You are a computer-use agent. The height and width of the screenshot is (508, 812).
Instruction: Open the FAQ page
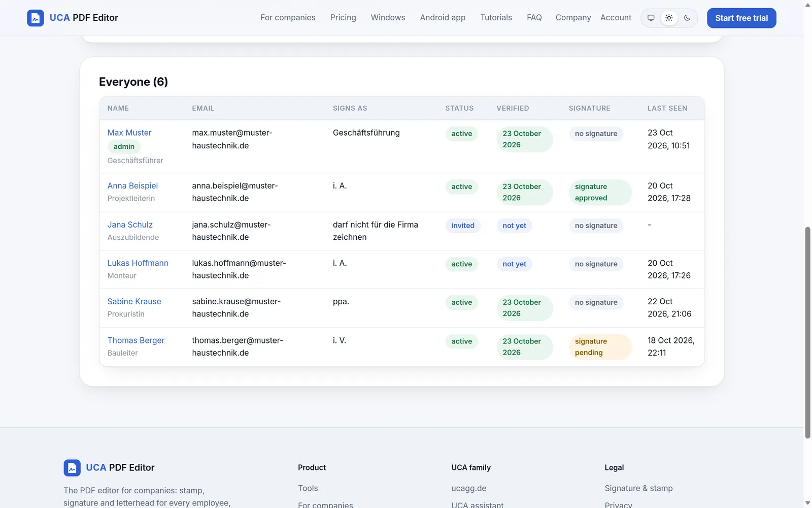534,18
